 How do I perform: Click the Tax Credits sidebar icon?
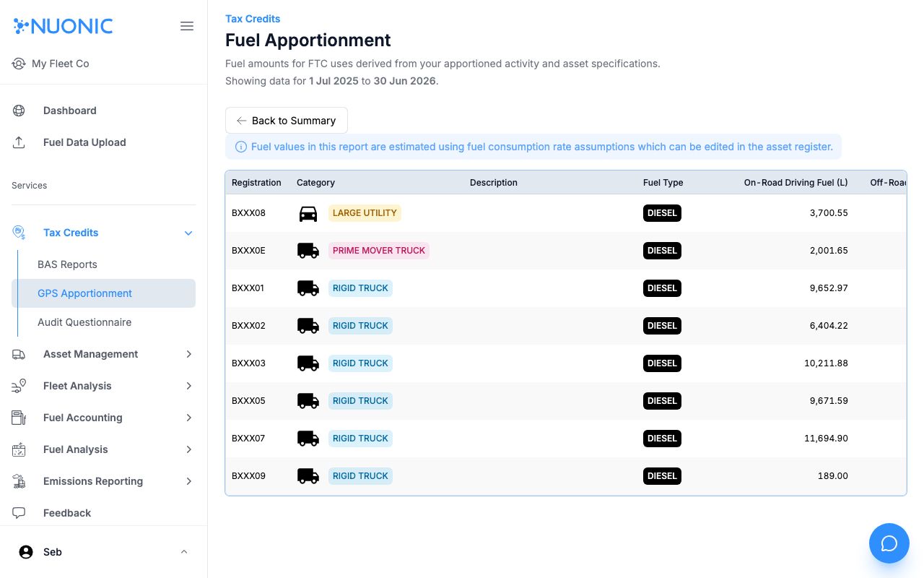[19, 233]
